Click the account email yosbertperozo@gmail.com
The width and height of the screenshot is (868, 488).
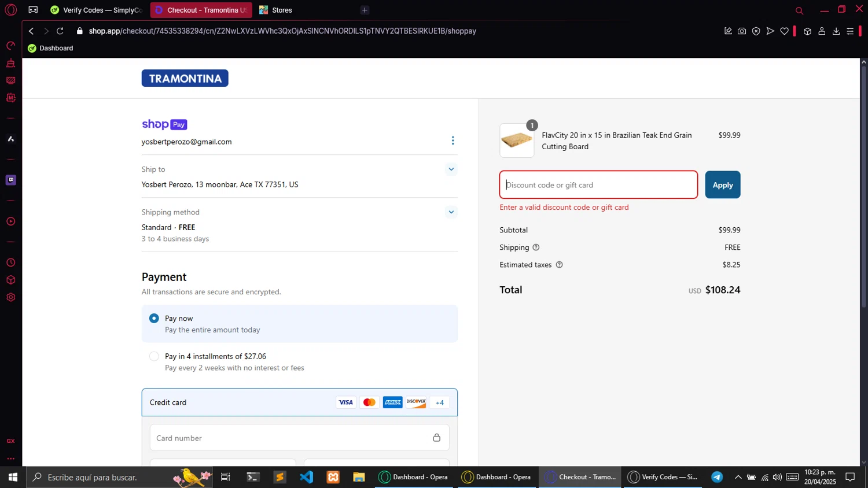tap(186, 142)
